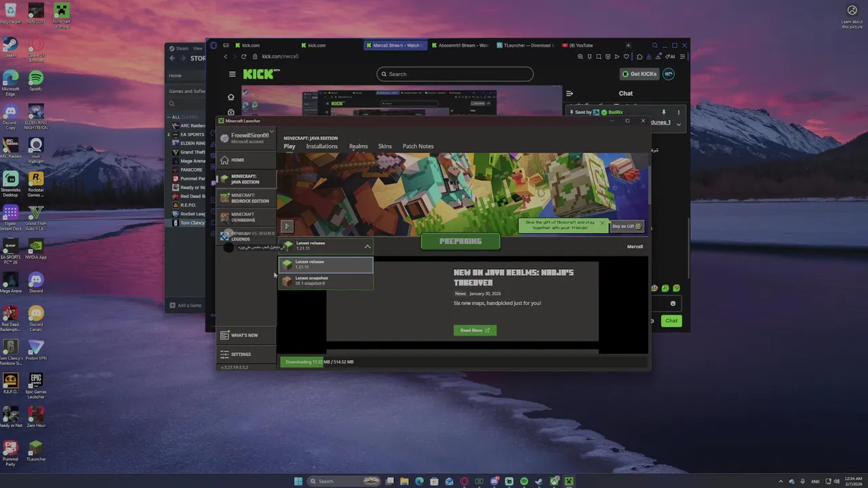The width and height of the screenshot is (868, 488).
Task: Click Buy as Gift button
Action: pyautogui.click(x=627, y=226)
